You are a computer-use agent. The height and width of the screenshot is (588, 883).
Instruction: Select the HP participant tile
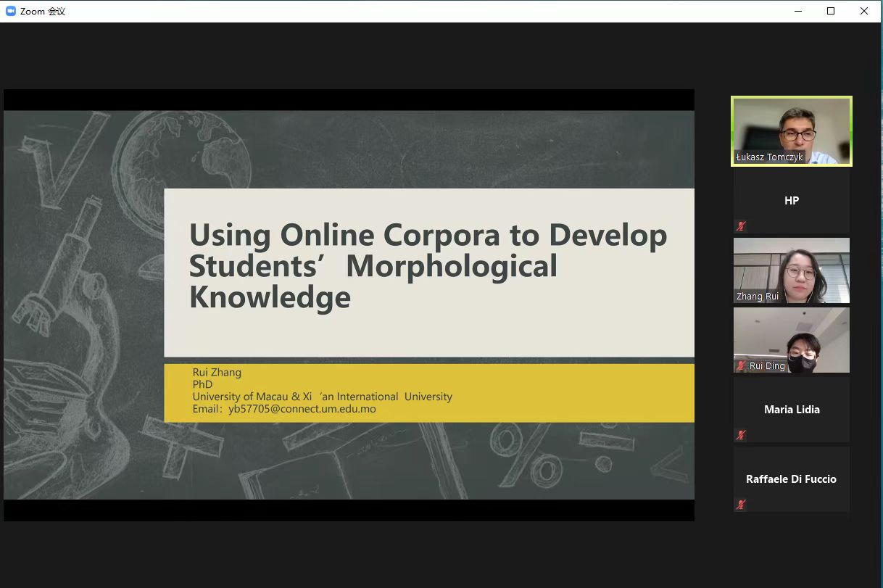(791, 201)
